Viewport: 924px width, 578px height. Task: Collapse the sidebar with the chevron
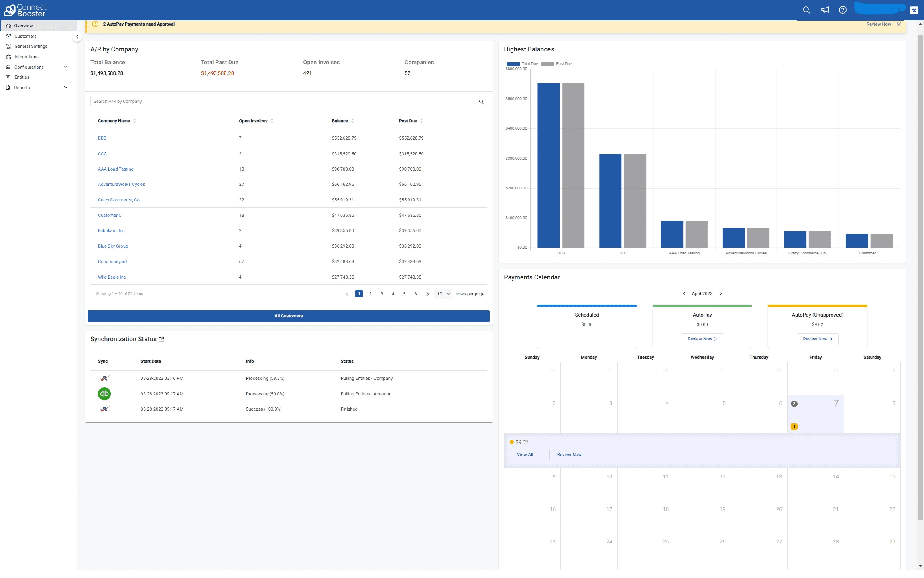[x=77, y=37]
